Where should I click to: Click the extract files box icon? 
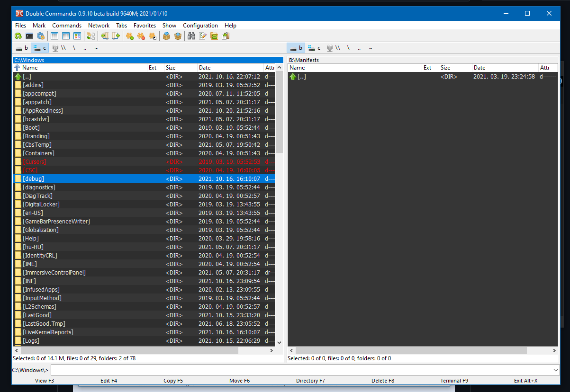pos(178,36)
